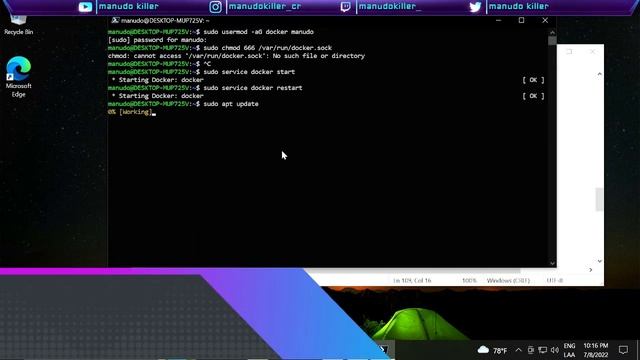The height and width of the screenshot is (360, 640).
Task: Click the Notepad status "Ln 109, Col 16"
Action: [412, 280]
